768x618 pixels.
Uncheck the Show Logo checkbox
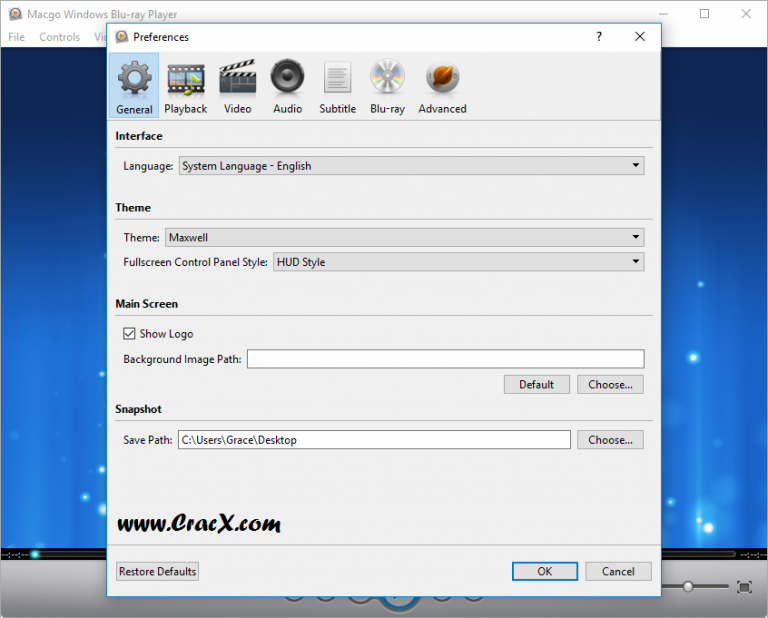point(129,333)
